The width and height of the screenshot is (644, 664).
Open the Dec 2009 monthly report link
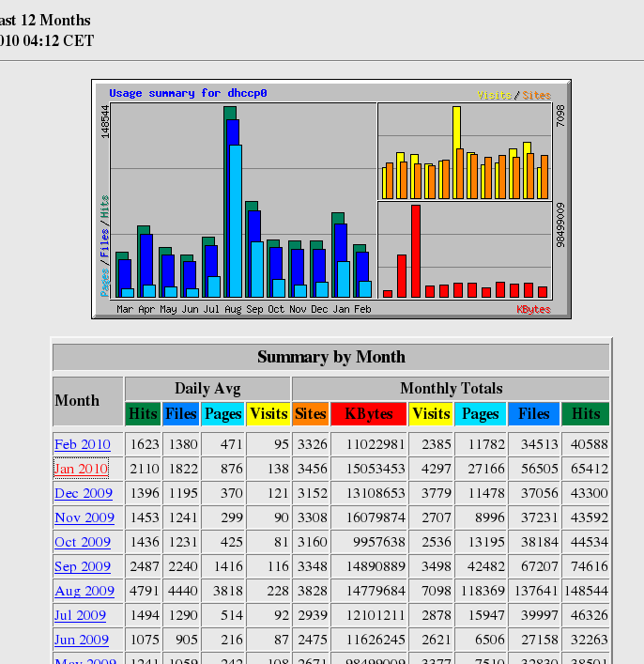(84, 493)
